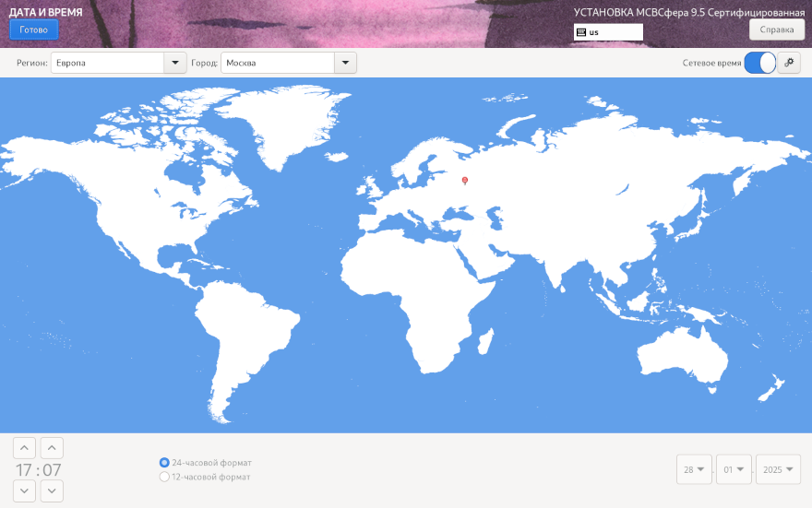812x508 pixels.
Task: Increase minutes with the up arrow
Action: pyautogui.click(x=53, y=448)
